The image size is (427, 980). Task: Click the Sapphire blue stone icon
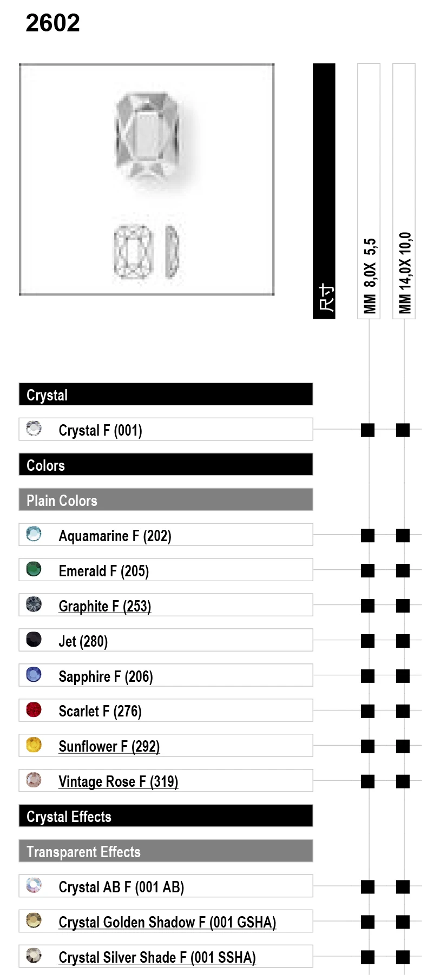click(x=34, y=675)
